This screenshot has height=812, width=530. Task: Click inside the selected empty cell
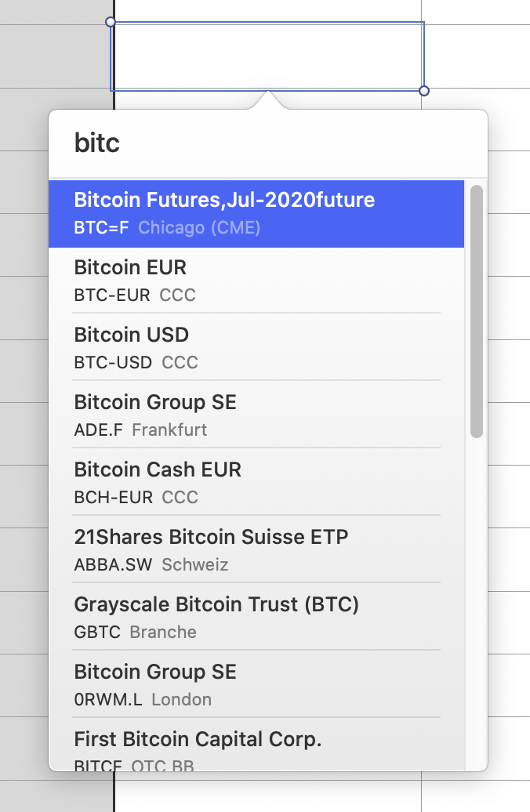click(x=267, y=56)
